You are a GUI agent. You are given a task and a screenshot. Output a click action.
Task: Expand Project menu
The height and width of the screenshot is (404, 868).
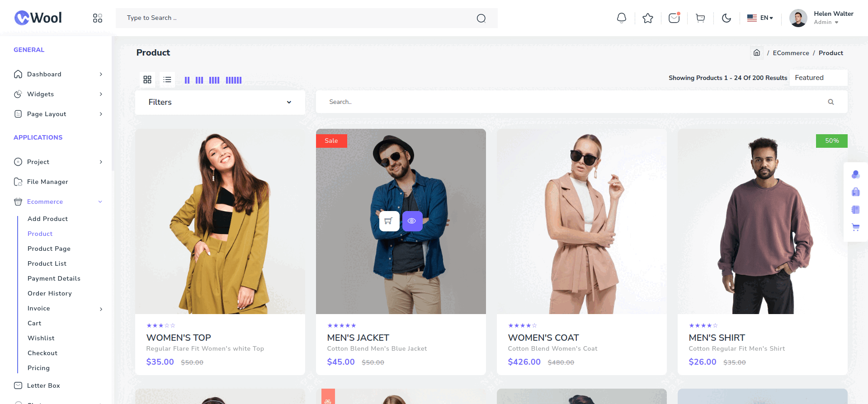click(x=58, y=162)
